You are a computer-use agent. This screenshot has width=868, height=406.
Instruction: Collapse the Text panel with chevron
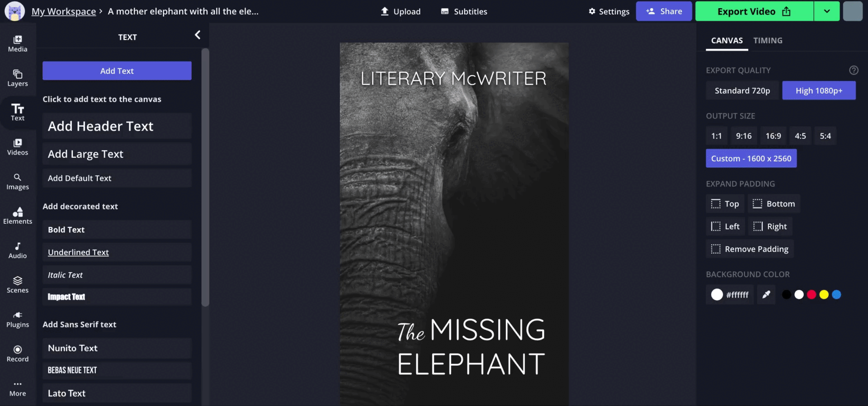click(198, 35)
